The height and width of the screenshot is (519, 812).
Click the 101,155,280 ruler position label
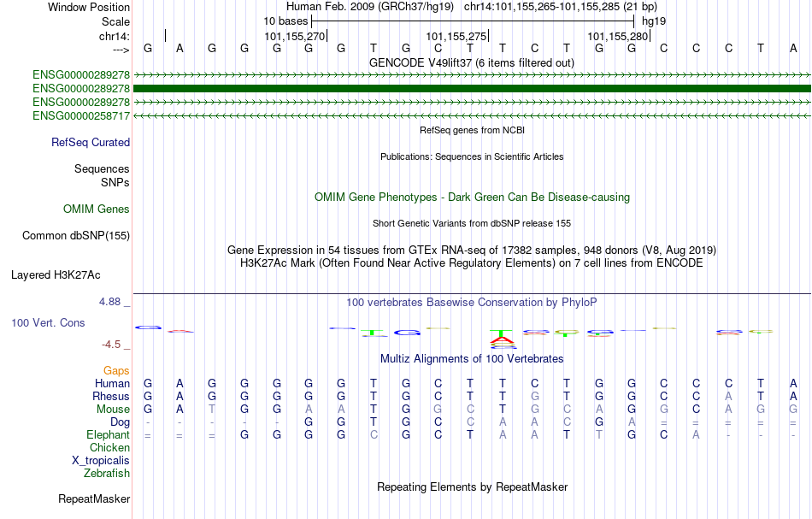[617, 36]
